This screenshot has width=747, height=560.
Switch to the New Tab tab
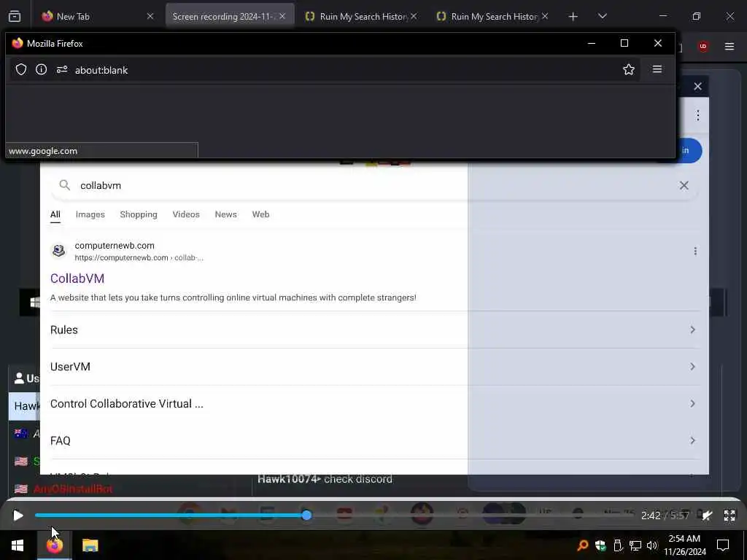98,16
